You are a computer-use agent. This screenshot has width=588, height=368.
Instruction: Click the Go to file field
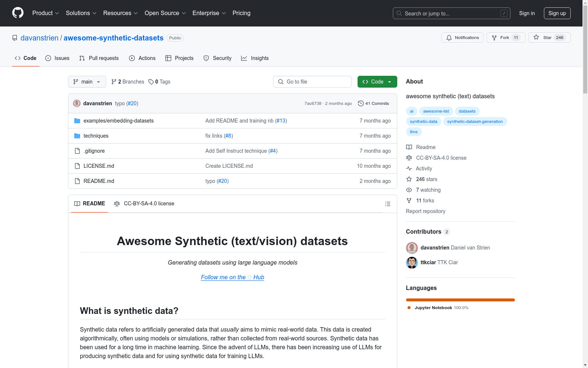312,82
